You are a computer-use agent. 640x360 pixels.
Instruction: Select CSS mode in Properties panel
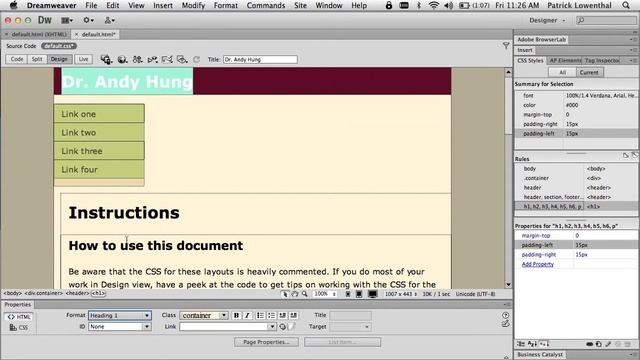(19, 327)
